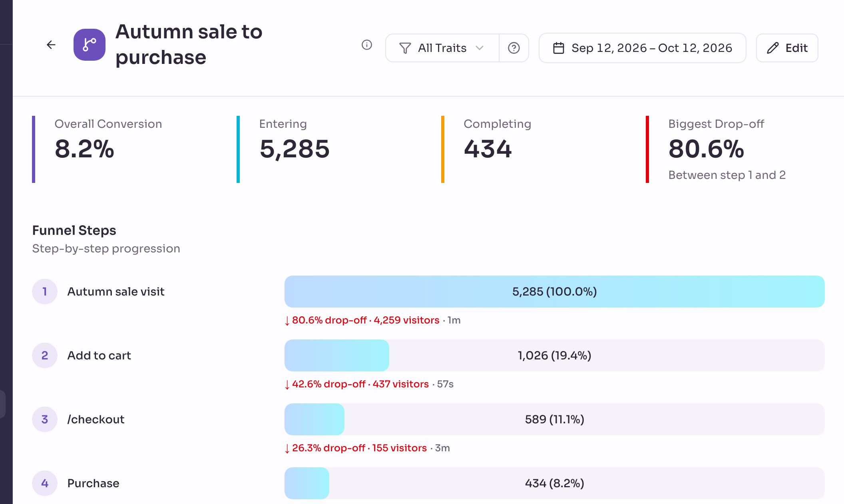
Task: Open the All Traits dropdown
Action: click(442, 48)
